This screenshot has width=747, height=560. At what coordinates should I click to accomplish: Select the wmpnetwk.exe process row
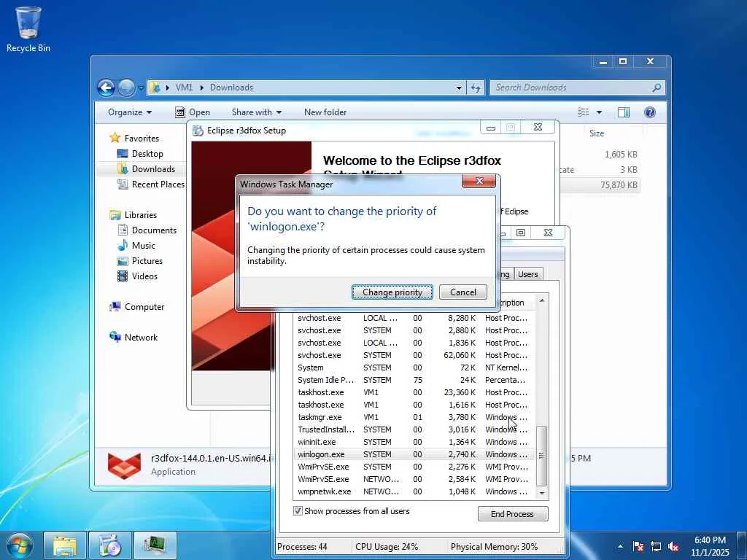click(414, 491)
